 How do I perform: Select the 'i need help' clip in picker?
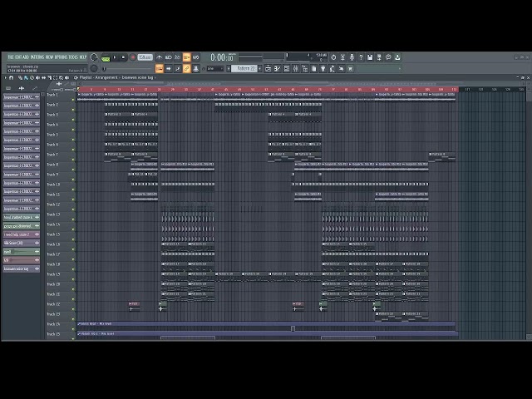21,234
